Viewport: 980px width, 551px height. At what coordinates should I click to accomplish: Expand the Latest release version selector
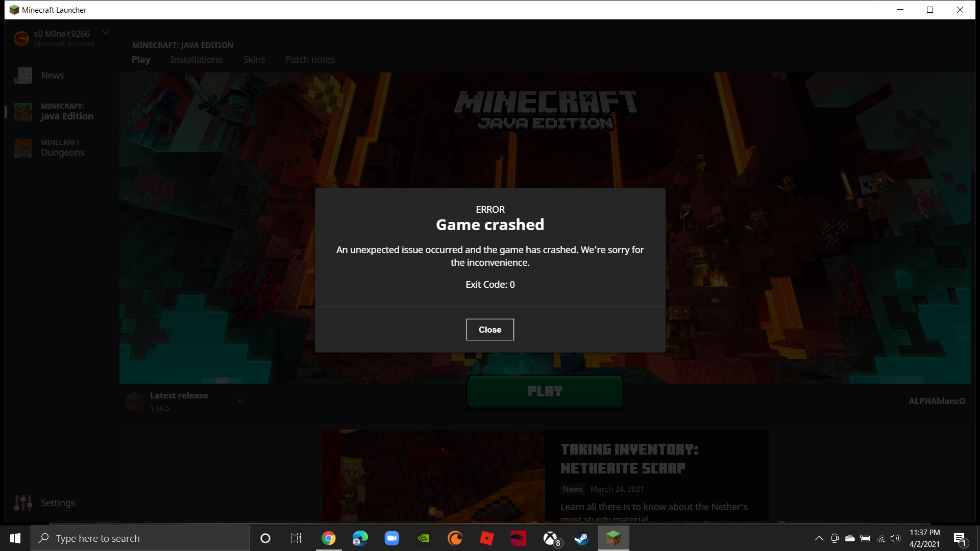tap(240, 401)
